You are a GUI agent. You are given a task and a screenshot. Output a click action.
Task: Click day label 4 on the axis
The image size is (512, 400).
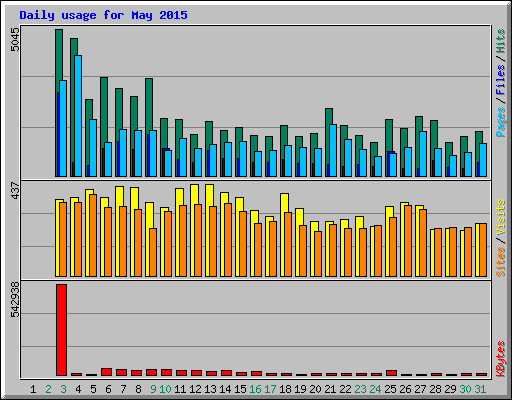[78, 389]
